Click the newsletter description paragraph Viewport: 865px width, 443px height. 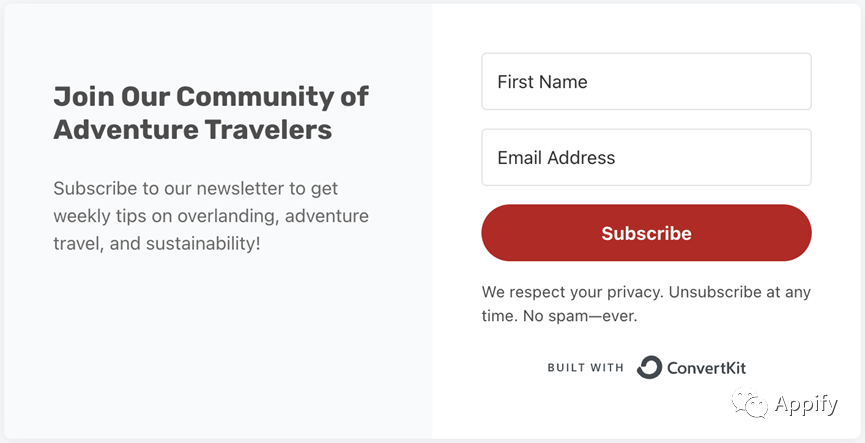[211, 216]
